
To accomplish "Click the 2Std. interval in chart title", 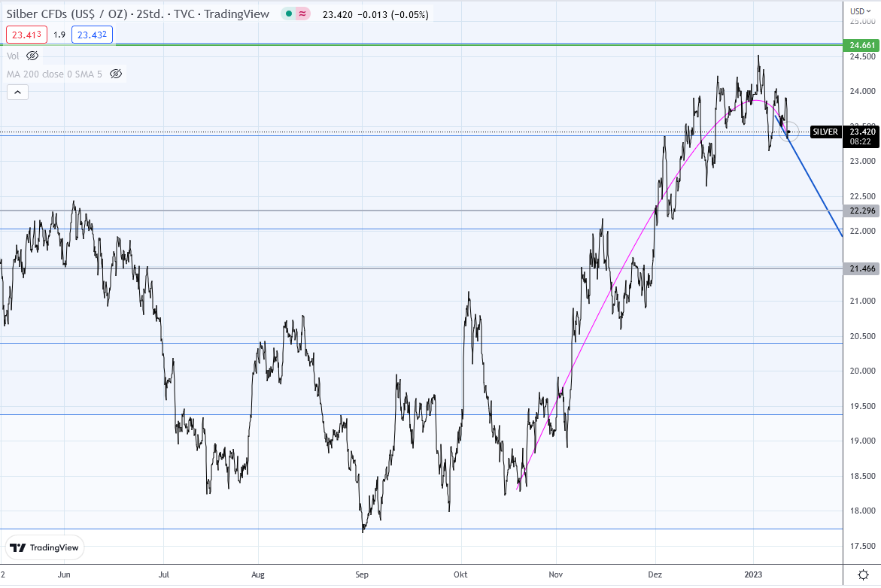I will coord(150,14).
